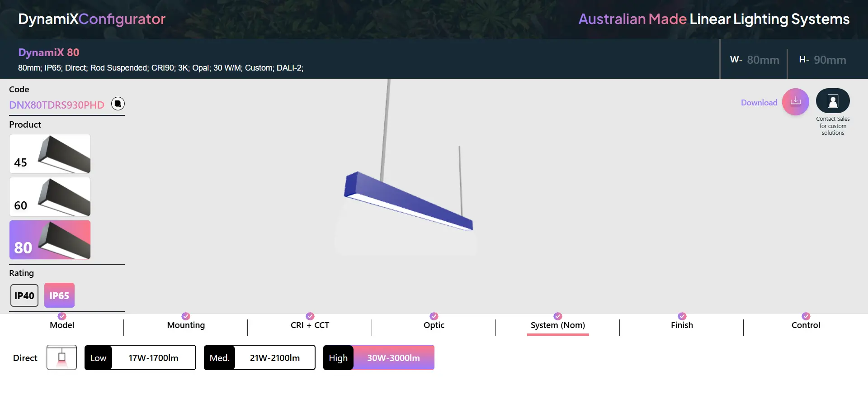Click the 'Code' label above the product code
The height and width of the screenshot is (414, 868).
click(19, 90)
